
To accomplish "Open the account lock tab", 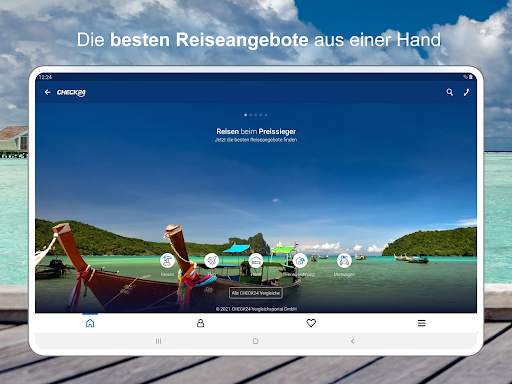I will (x=200, y=323).
